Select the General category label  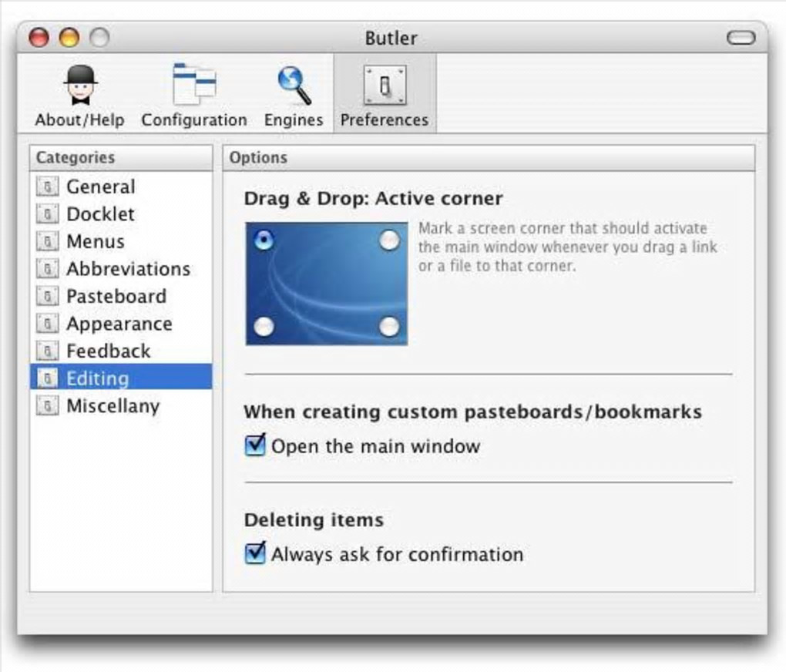(x=101, y=186)
